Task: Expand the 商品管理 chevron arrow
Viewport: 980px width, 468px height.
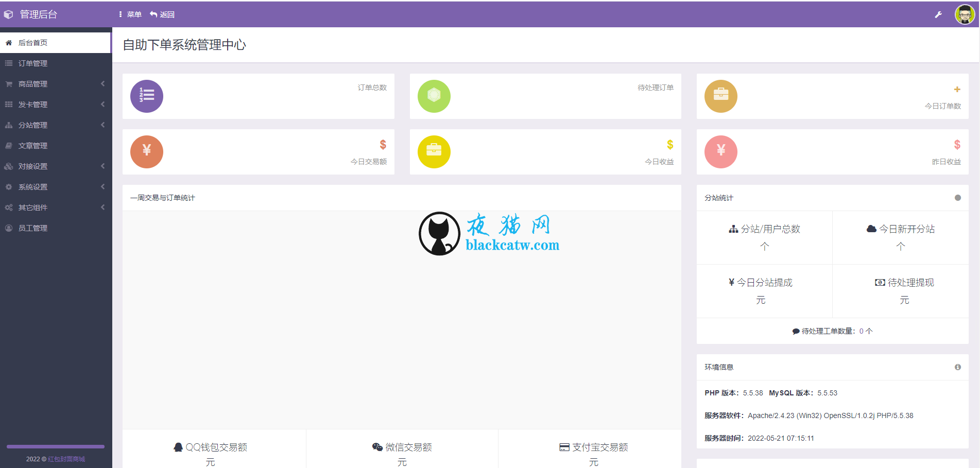Action: [102, 83]
